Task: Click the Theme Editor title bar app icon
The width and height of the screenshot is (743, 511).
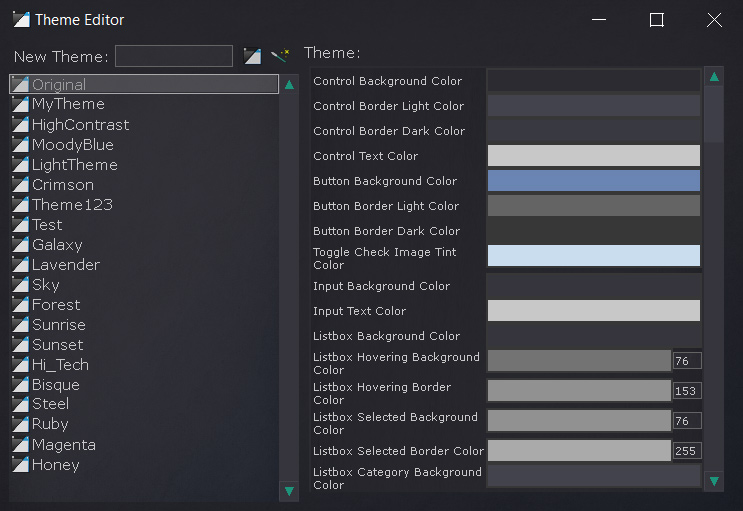Action: pos(21,19)
